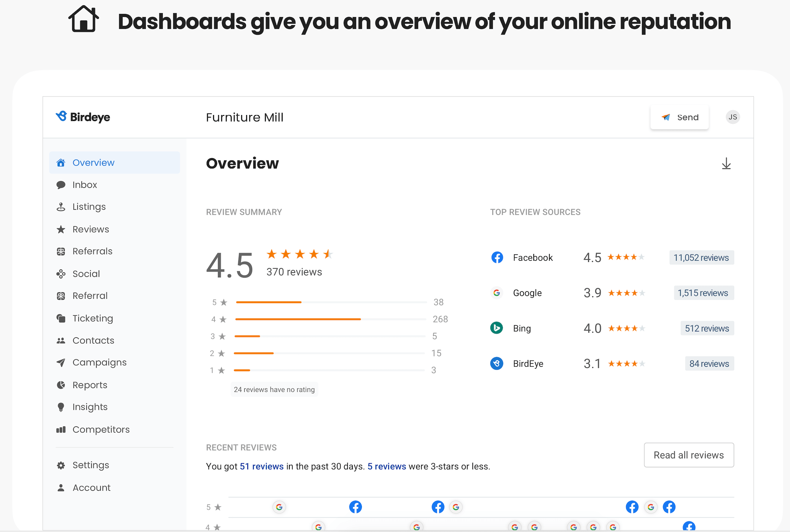Click the BirdEye icon in Top Review Sources
The image size is (790, 532).
(x=497, y=363)
